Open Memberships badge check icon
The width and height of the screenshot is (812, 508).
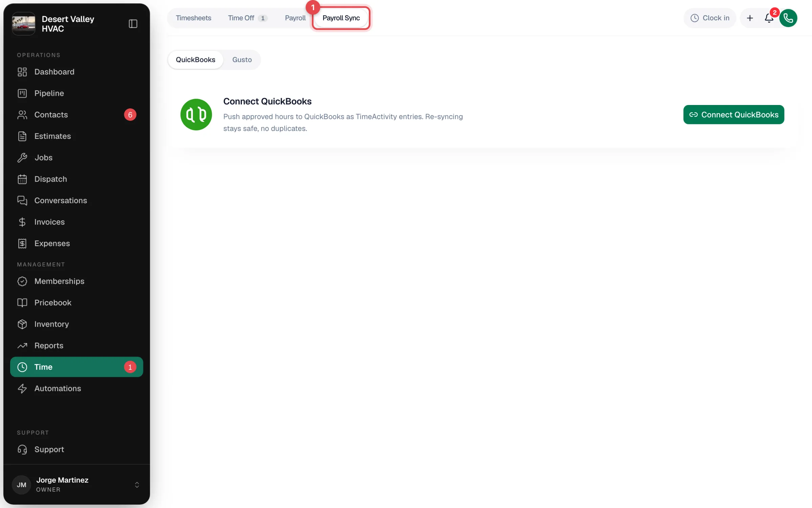pos(22,281)
